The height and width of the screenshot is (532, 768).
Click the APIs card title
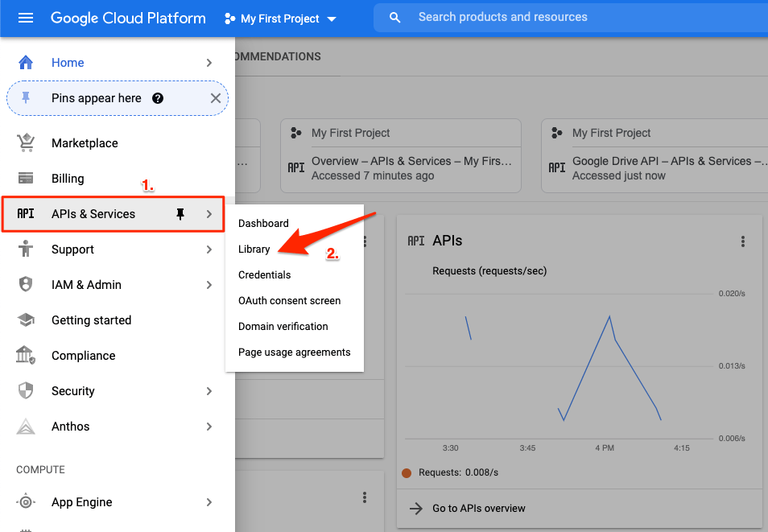pos(447,241)
